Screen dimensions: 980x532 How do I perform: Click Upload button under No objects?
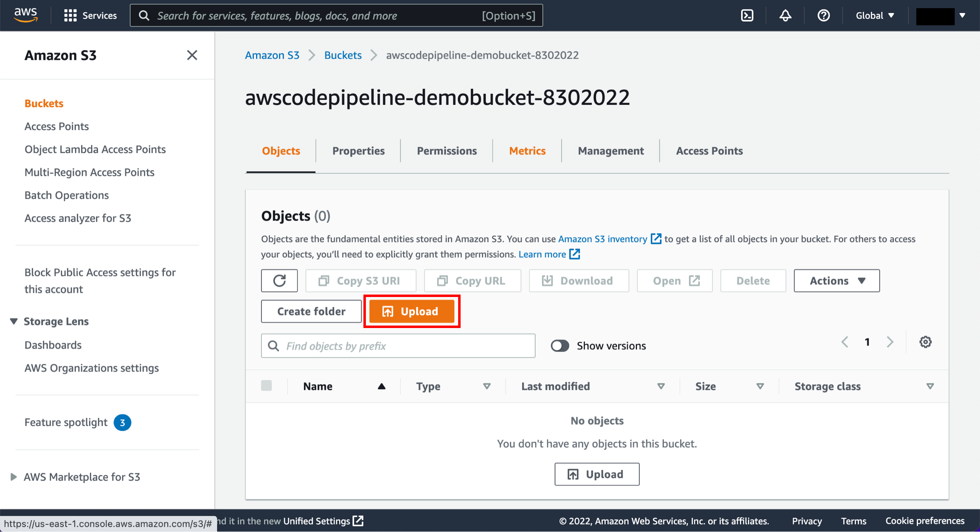pos(597,474)
